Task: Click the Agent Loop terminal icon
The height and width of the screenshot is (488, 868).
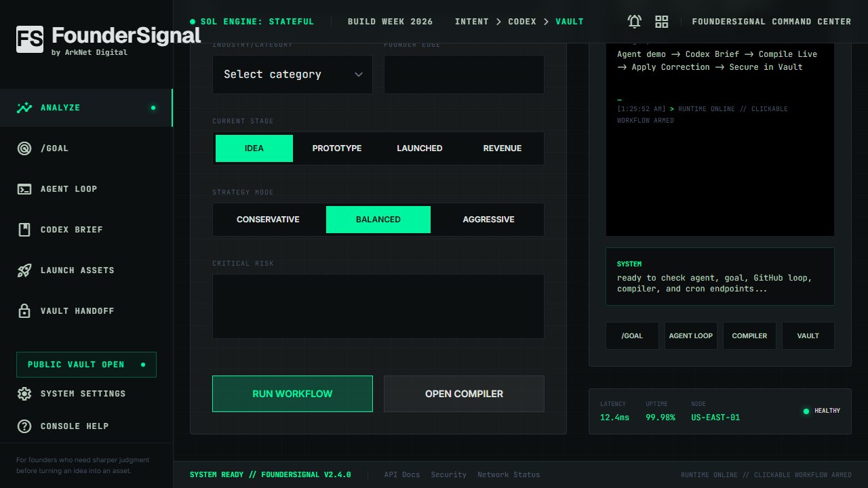Action: (24, 189)
